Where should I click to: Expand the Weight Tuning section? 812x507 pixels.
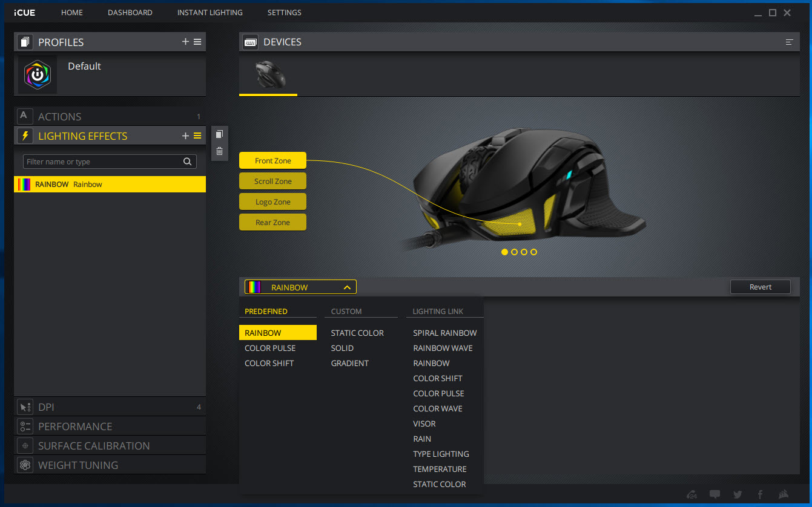(110, 465)
